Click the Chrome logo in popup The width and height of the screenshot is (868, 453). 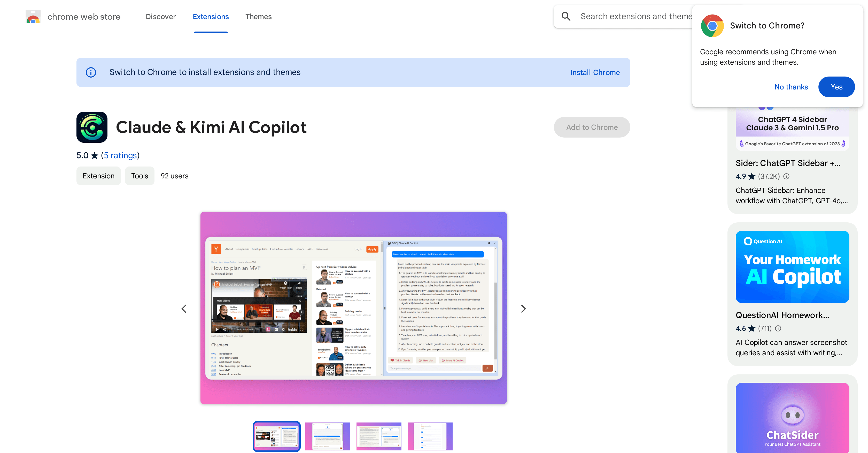coord(712,26)
